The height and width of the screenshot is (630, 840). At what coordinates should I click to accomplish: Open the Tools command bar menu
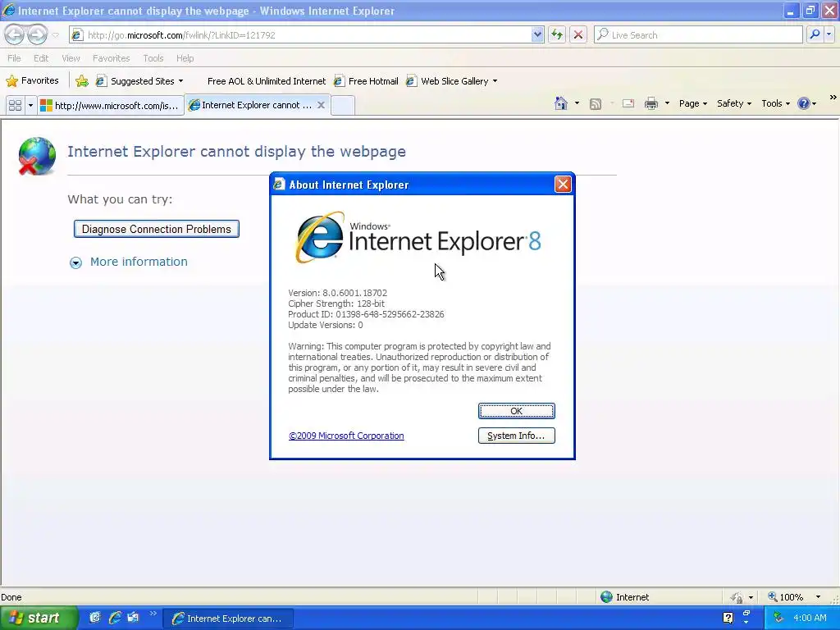775,103
